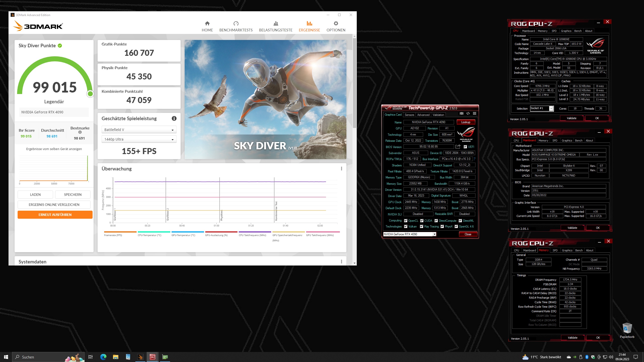Click the green validation checkmark beside Sky Diver Punkte
The width and height of the screenshot is (644, 362).
60,46
